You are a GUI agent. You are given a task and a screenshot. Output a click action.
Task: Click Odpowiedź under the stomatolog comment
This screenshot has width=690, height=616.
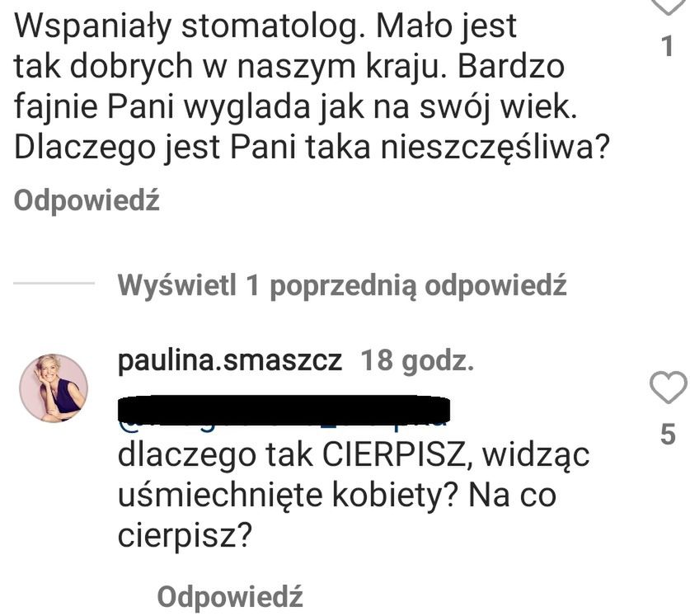(87, 200)
